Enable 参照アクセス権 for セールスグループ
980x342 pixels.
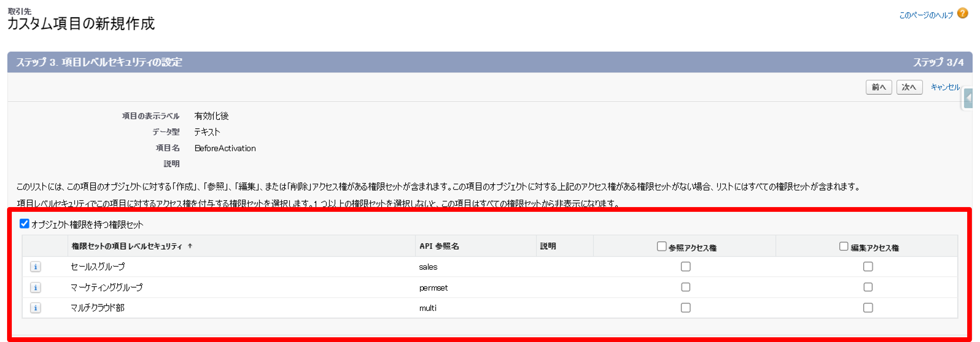pos(686,267)
